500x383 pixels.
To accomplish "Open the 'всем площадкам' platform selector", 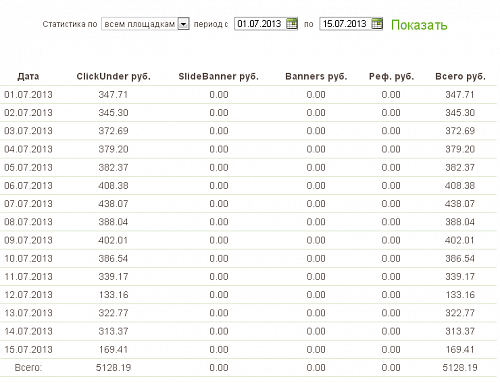I will click(145, 24).
